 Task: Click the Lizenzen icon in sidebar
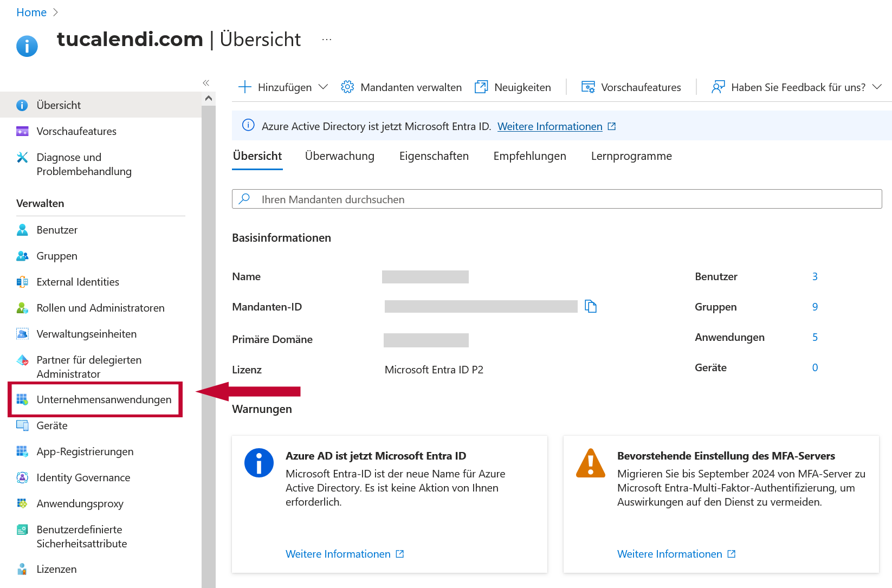coord(22,569)
